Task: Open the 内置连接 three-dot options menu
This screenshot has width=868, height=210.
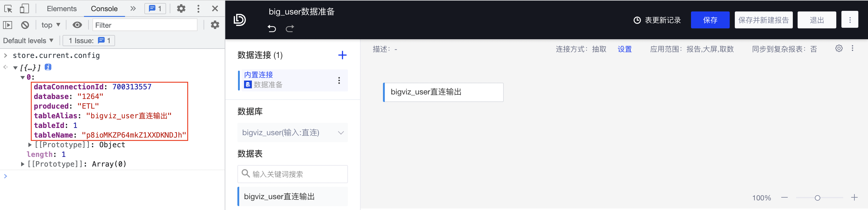Action: [339, 80]
